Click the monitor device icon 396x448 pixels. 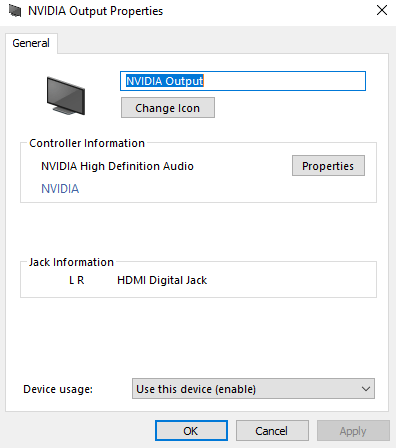click(66, 96)
